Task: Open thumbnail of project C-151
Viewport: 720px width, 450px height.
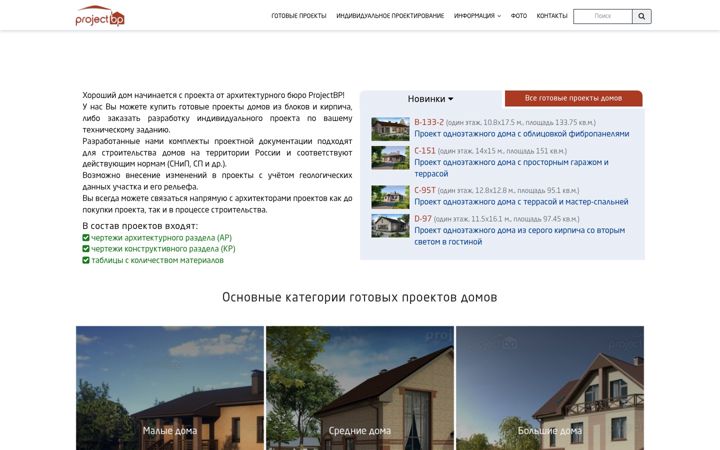Action: [x=390, y=158]
